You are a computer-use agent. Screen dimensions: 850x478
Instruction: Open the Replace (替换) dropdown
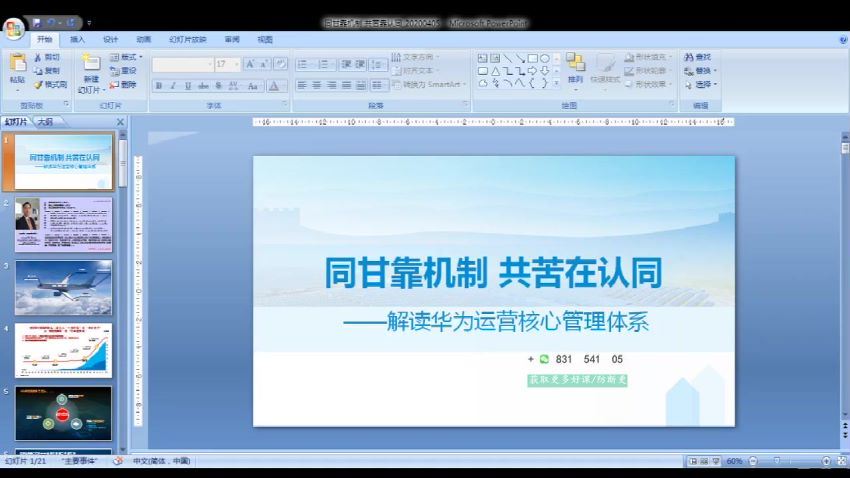[700, 71]
